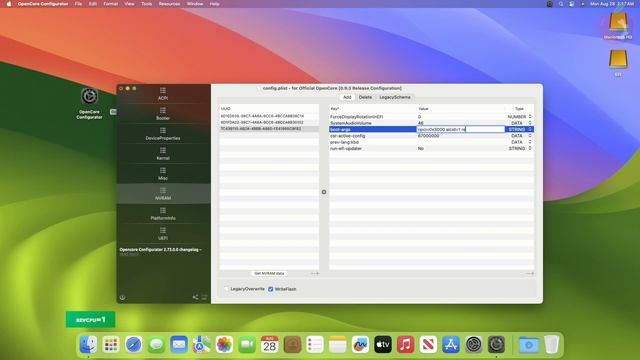Switch to the Delete tab
This screenshot has width=640, height=360.
coord(365,97)
